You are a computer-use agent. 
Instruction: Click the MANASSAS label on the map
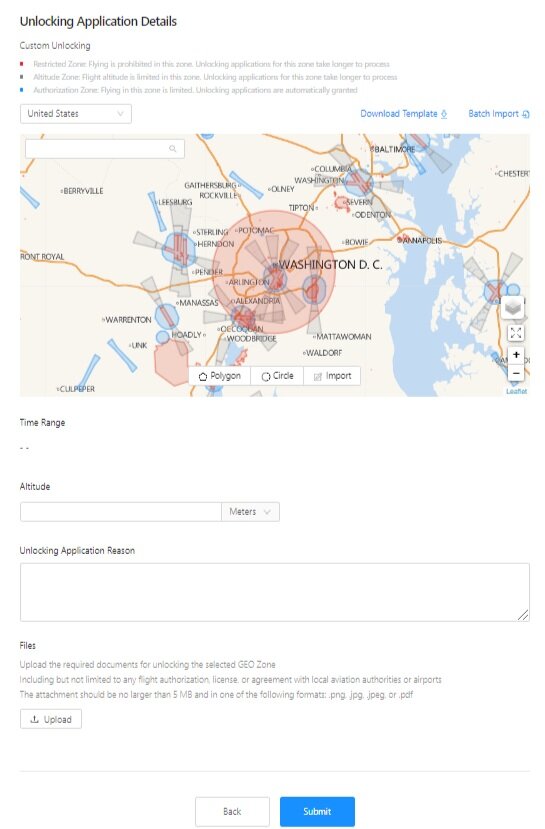[198, 303]
